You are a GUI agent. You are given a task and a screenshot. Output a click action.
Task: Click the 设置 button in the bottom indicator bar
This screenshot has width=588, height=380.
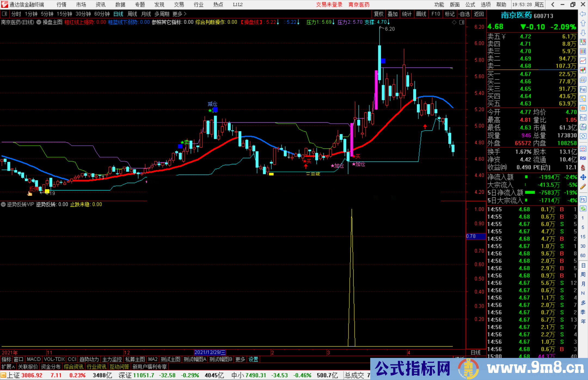253,359
